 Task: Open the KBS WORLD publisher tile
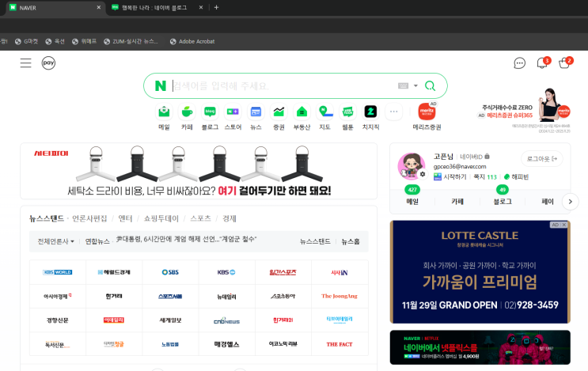[x=57, y=272]
